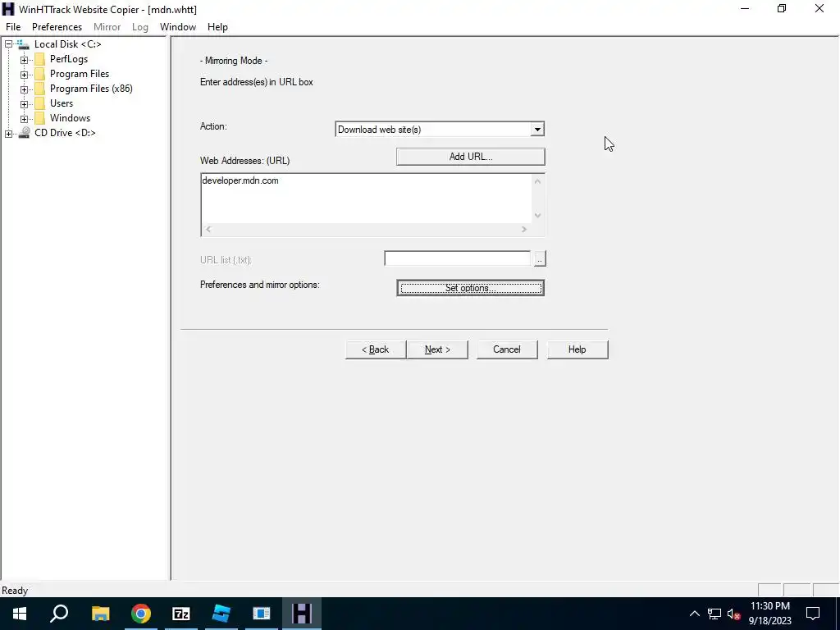
Task: Select the Users folder icon
Action: (x=39, y=103)
